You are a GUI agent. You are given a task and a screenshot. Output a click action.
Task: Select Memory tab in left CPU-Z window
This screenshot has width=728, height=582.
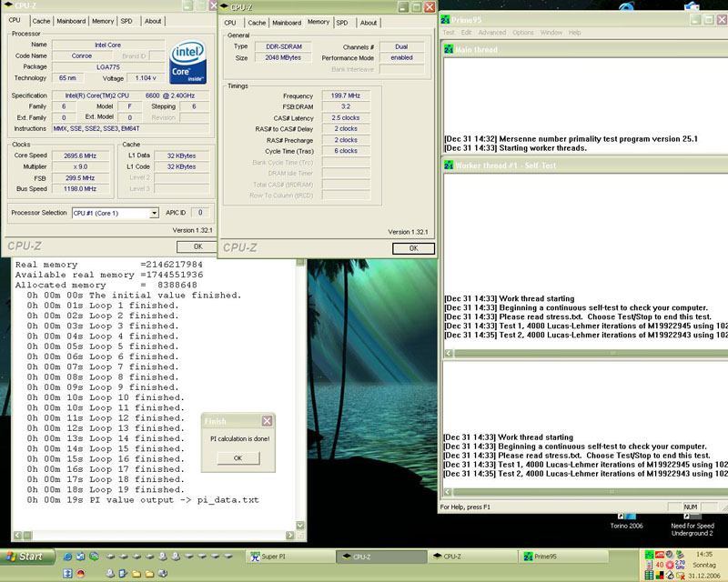point(103,21)
